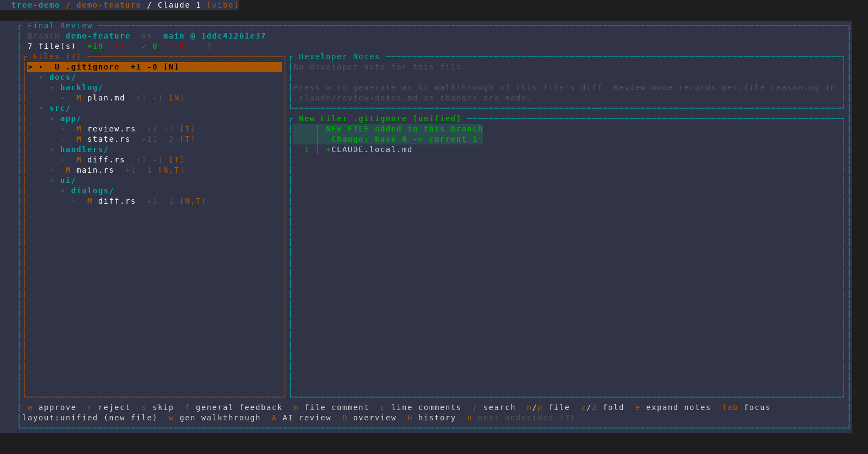Select review.rs file
Viewport: 868px width, 454px height.
111,129
